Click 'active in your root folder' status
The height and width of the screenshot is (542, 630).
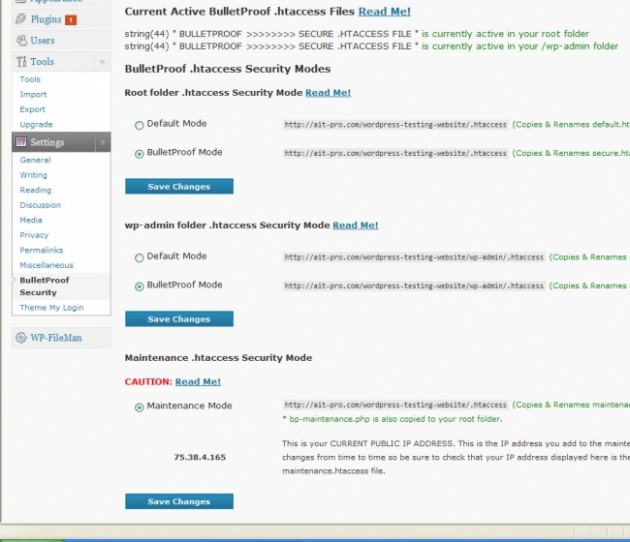(505, 34)
